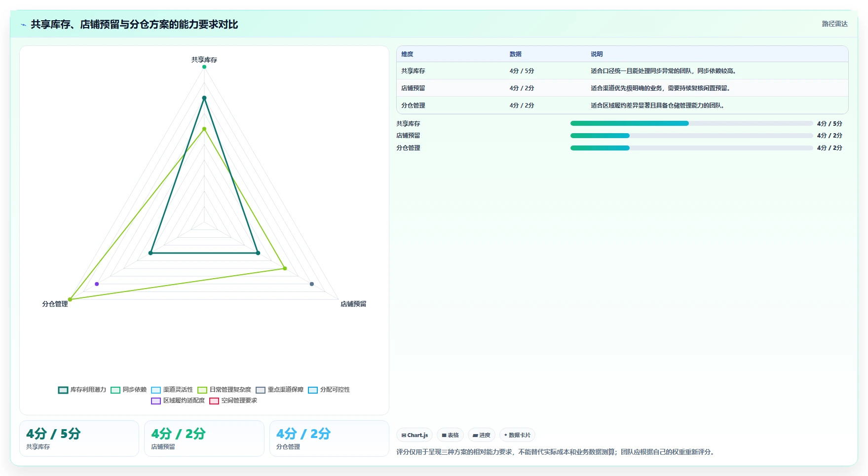The image size is (868, 476).
Task: Show the 区域履约适配度 legend series
Action: pyautogui.click(x=178, y=401)
